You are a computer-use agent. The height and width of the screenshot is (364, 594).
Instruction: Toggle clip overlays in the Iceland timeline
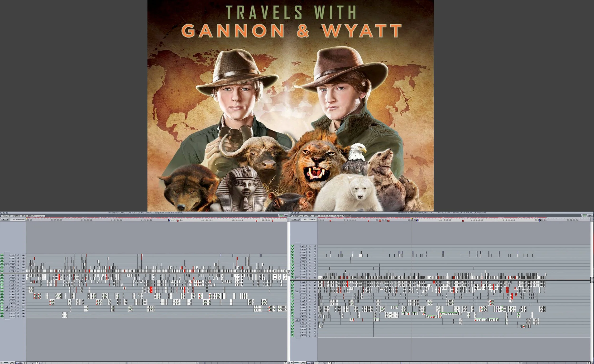12,363
